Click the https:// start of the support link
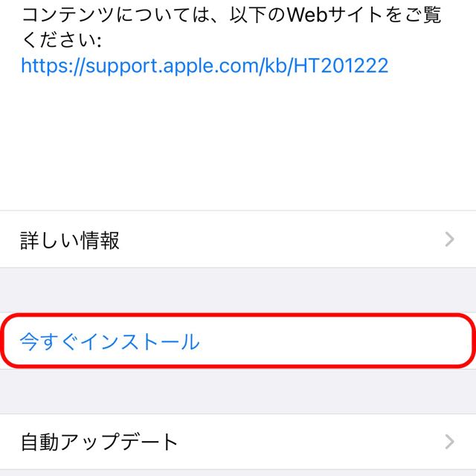The width and height of the screenshot is (476, 476). (53, 66)
